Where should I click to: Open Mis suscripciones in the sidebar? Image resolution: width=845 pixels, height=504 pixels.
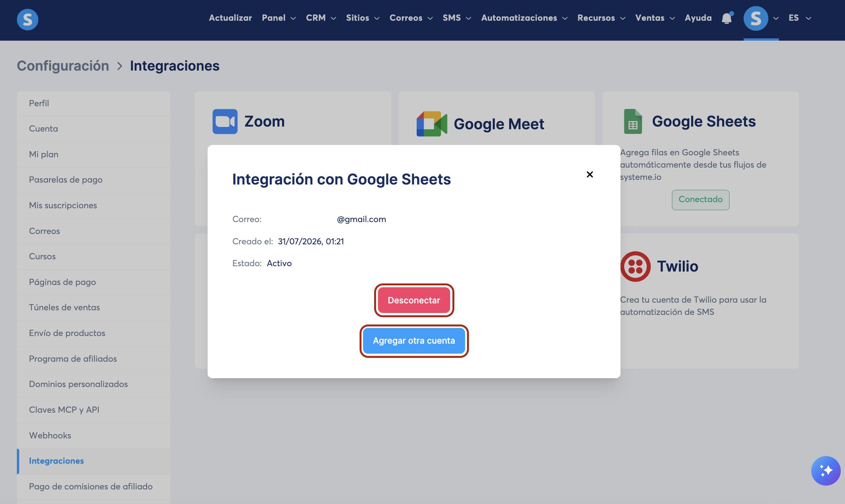tap(94, 206)
